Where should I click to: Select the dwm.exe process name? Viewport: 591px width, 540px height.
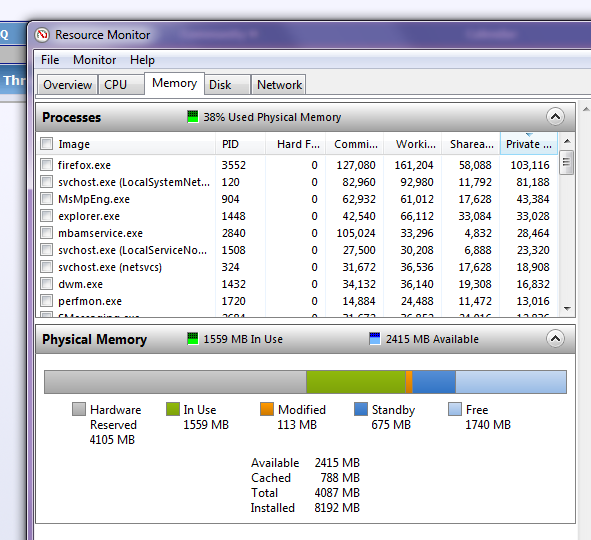(80, 284)
